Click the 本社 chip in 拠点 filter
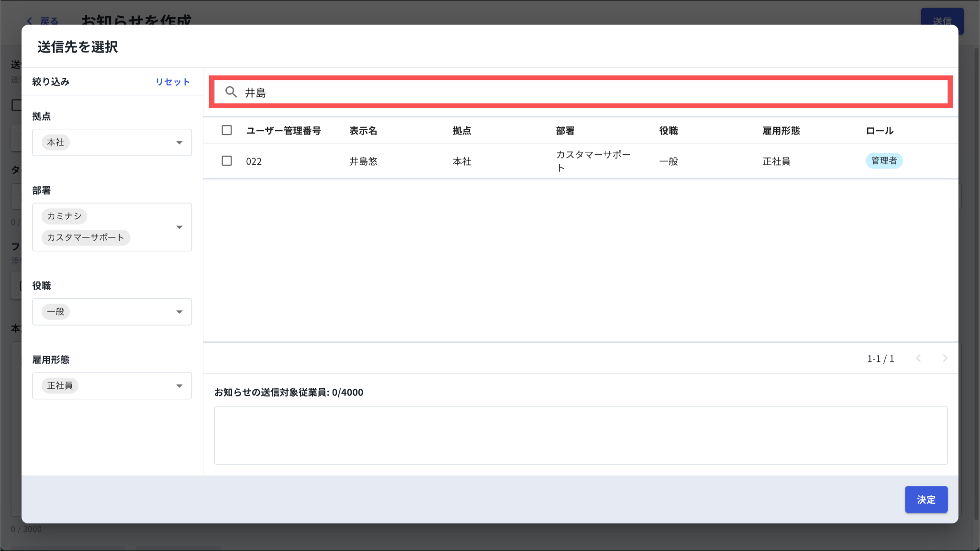 pos(56,142)
